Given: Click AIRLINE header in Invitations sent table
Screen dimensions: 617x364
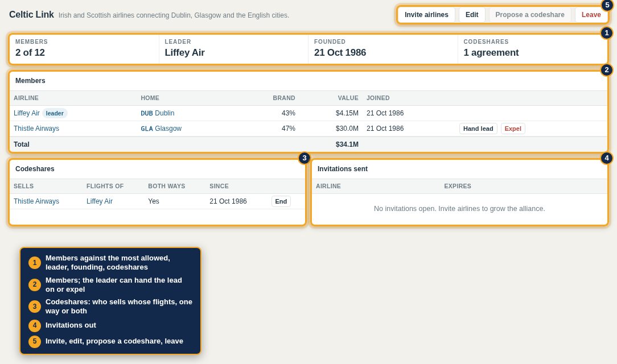Looking at the screenshot, I should pyautogui.click(x=328, y=186).
